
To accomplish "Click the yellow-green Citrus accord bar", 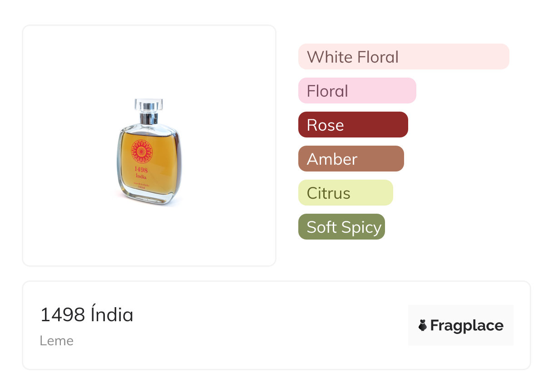I will (345, 193).
